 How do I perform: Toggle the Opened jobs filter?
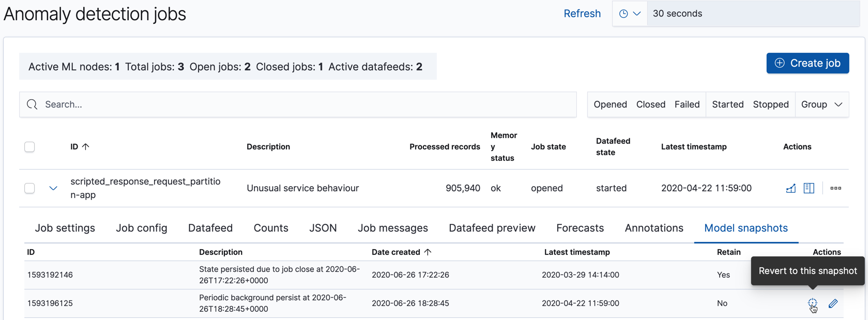click(610, 104)
